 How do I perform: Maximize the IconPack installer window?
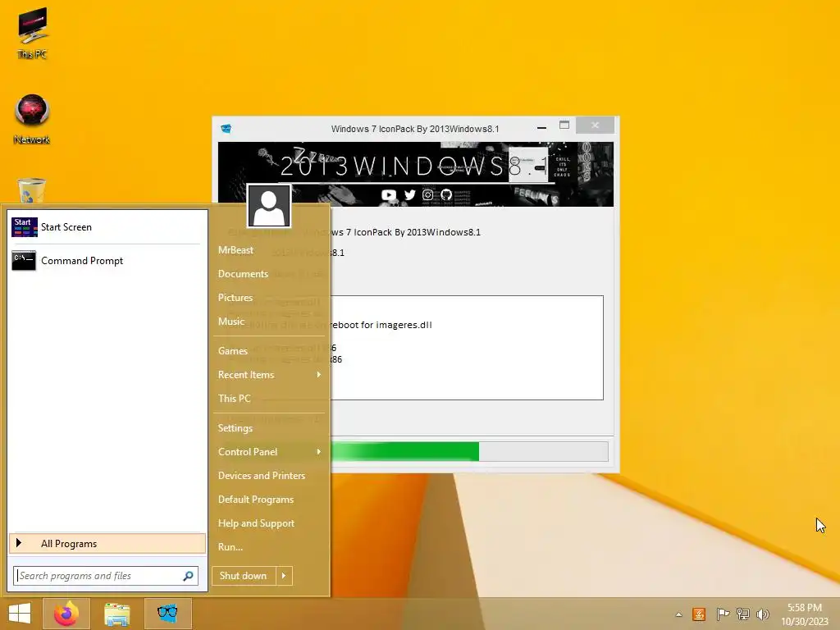[564, 126]
